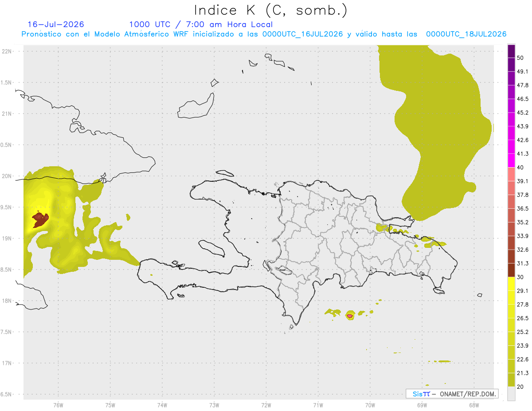Click the salmon 39.1–40 colorbar segment
This screenshot has width=532, height=411.
(x=511, y=174)
